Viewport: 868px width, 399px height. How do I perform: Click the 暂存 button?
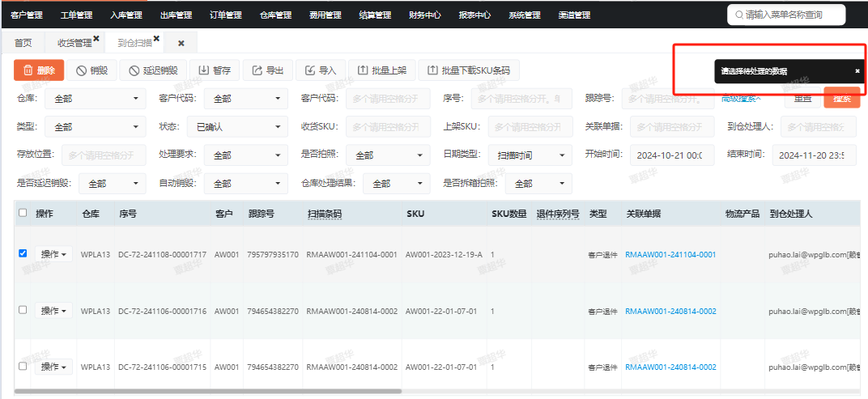click(x=215, y=70)
